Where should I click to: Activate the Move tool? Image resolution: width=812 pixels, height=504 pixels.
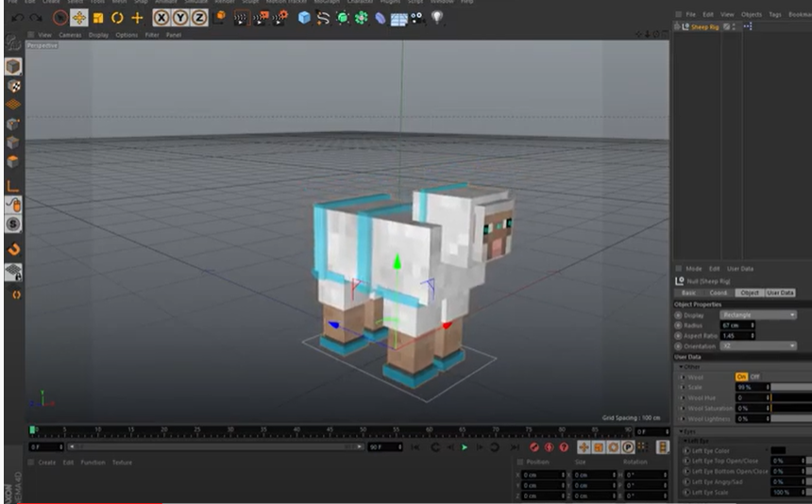[78, 18]
